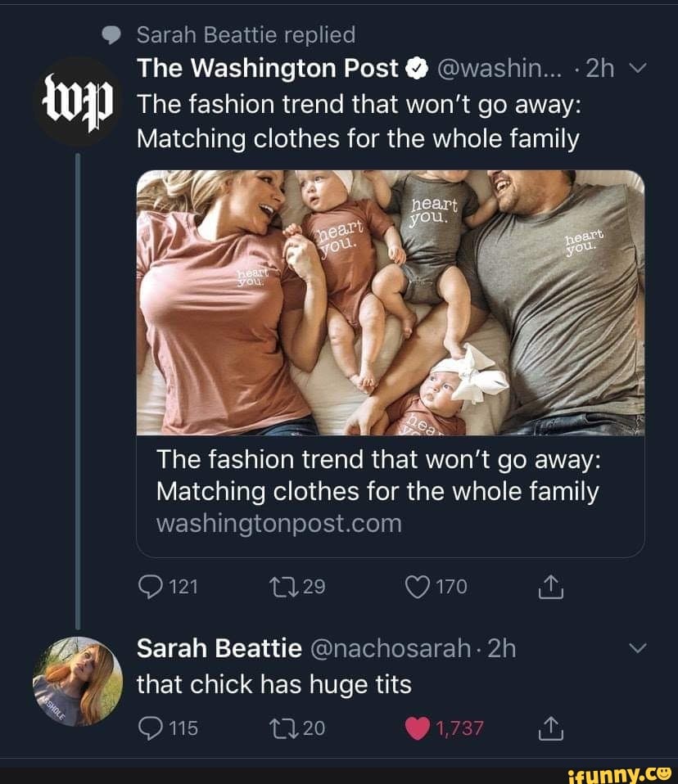Open the matching family clothes article image
Image resolution: width=678 pixels, height=784 pixels.
click(x=391, y=303)
